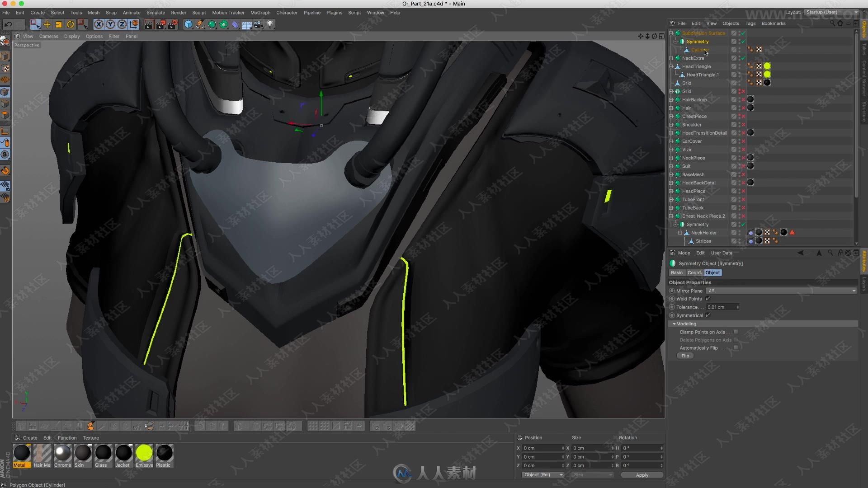The height and width of the screenshot is (488, 868).
Task: Click the Position X input field
Action: pyautogui.click(x=543, y=448)
